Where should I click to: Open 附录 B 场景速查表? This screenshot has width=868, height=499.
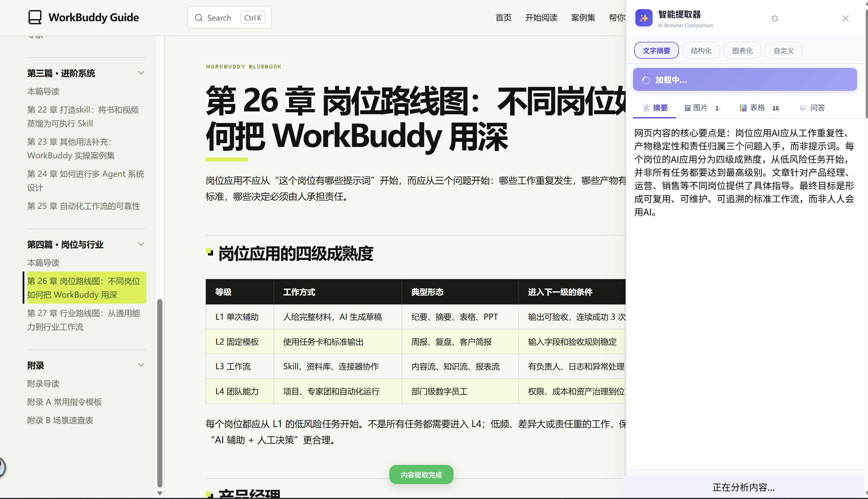coord(60,420)
